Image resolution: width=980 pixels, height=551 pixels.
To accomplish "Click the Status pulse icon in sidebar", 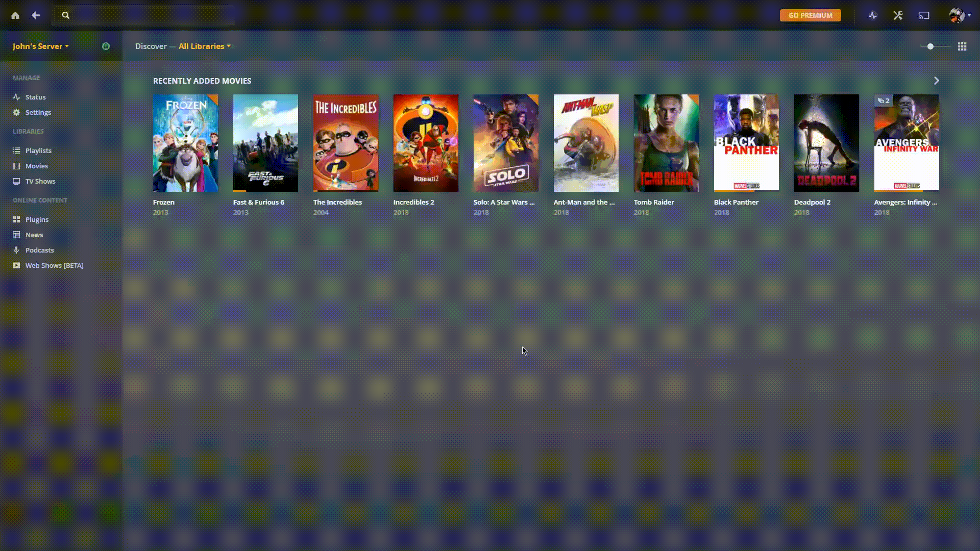I will [16, 97].
